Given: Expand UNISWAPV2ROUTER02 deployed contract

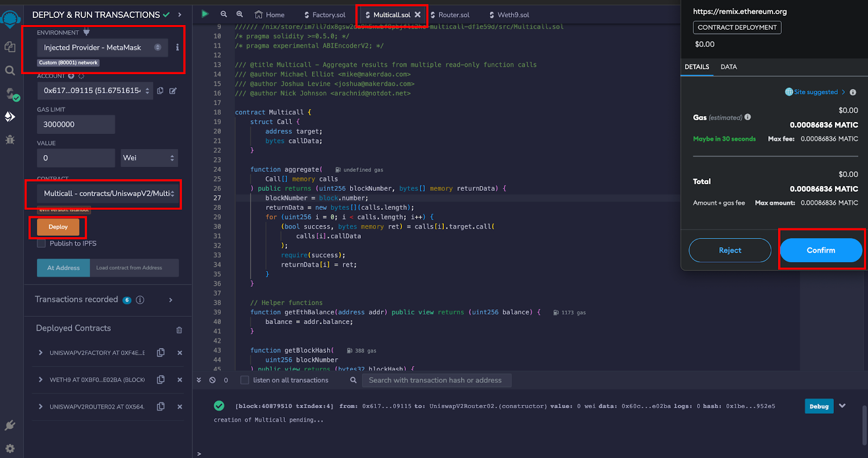Looking at the screenshot, I should (41, 407).
